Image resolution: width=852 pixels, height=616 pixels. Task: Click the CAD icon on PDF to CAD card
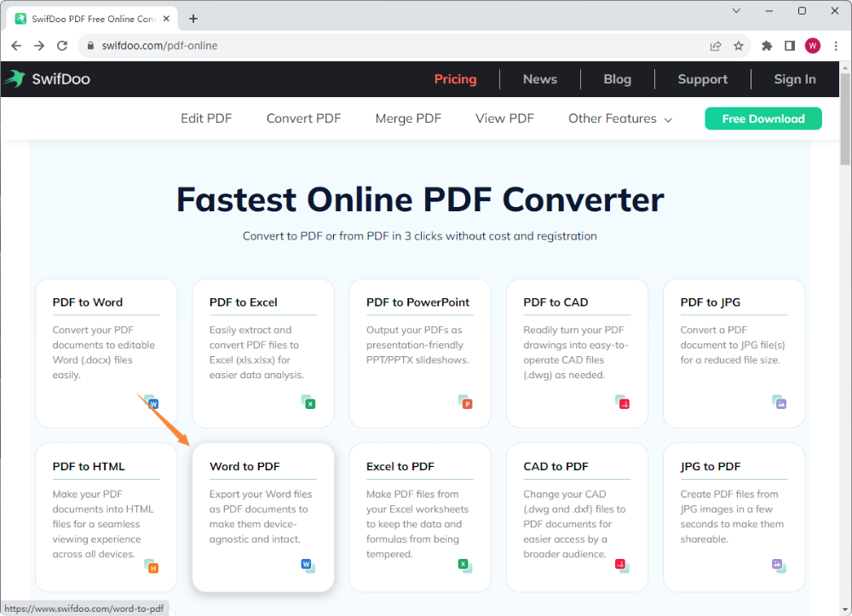[x=623, y=402]
